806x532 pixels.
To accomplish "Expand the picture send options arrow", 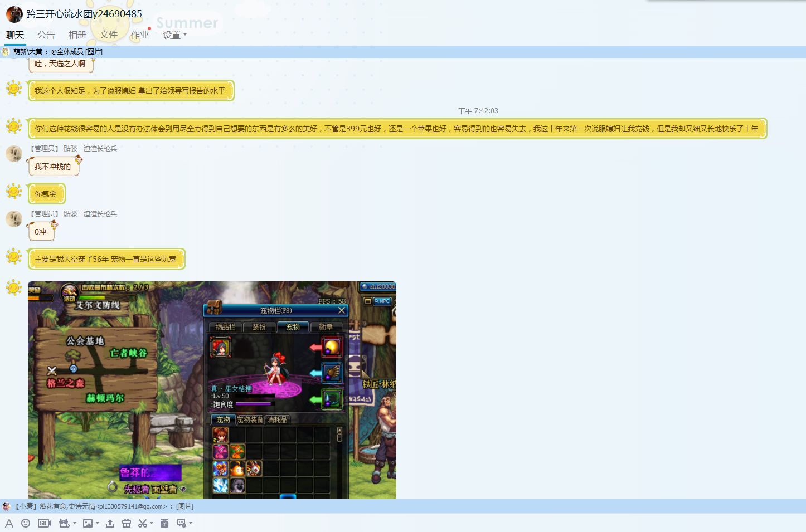I will coord(98,523).
